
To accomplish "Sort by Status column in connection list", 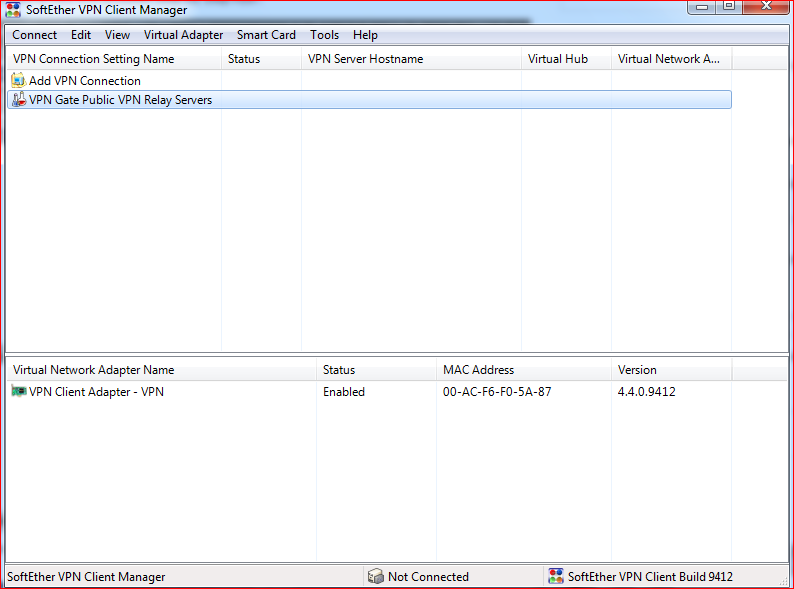I will coord(261,59).
